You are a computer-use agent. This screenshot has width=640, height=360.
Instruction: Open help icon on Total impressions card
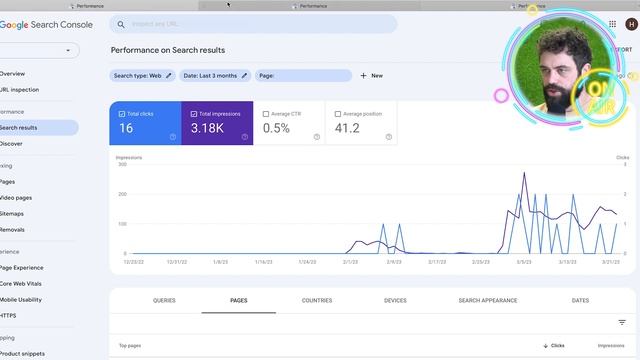tap(244, 137)
